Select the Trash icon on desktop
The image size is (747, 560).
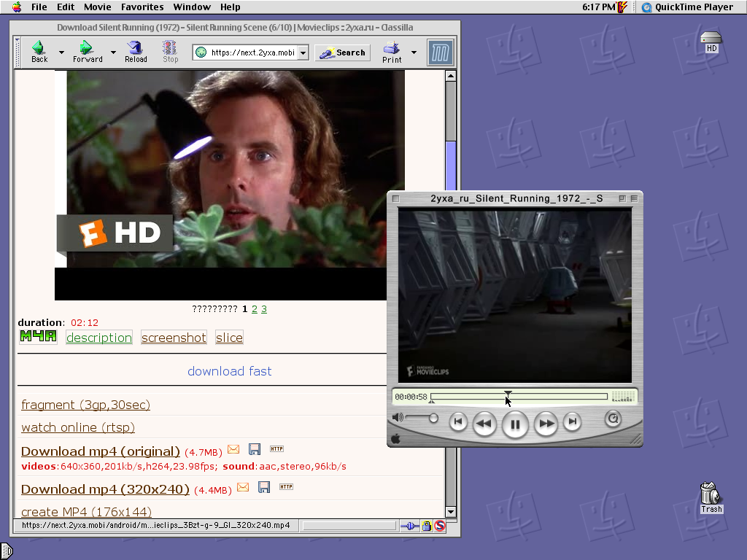point(711,497)
